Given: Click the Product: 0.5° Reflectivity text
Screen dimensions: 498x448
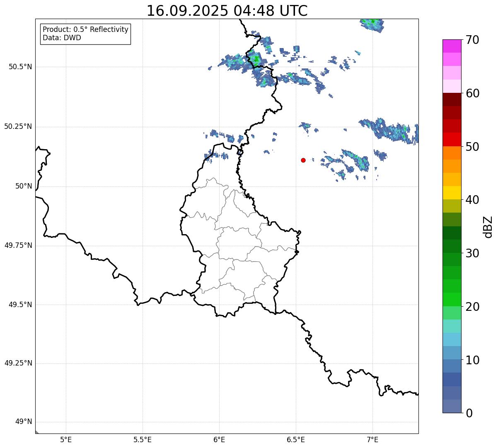Looking at the screenshot, I should (86, 30).
